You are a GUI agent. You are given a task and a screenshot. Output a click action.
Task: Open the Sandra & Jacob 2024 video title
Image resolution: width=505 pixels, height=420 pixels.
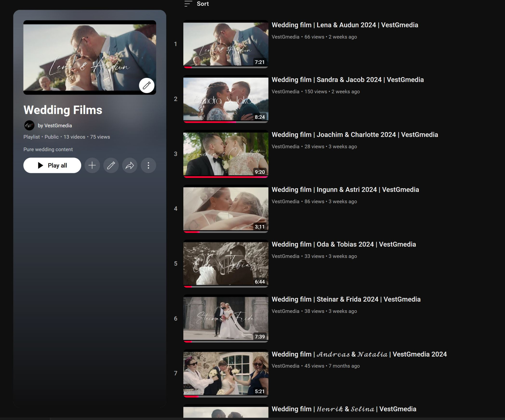point(347,80)
